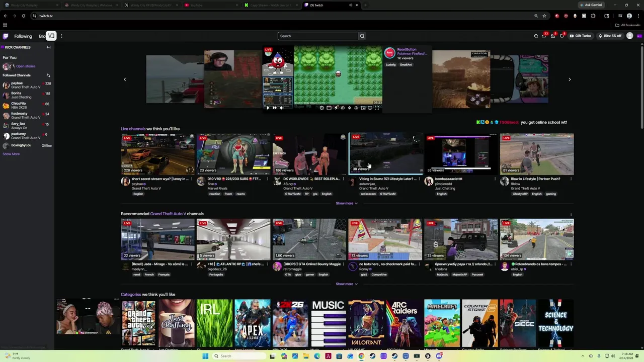644x362 pixels.
Task: Select the SmallAnt tag
Action: (x=406, y=65)
